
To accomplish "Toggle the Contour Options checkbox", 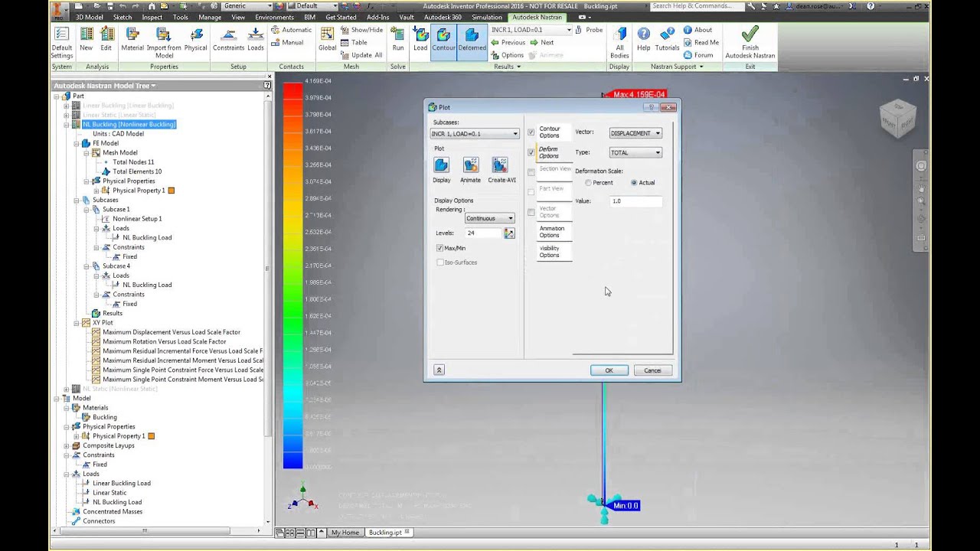I will (x=531, y=132).
